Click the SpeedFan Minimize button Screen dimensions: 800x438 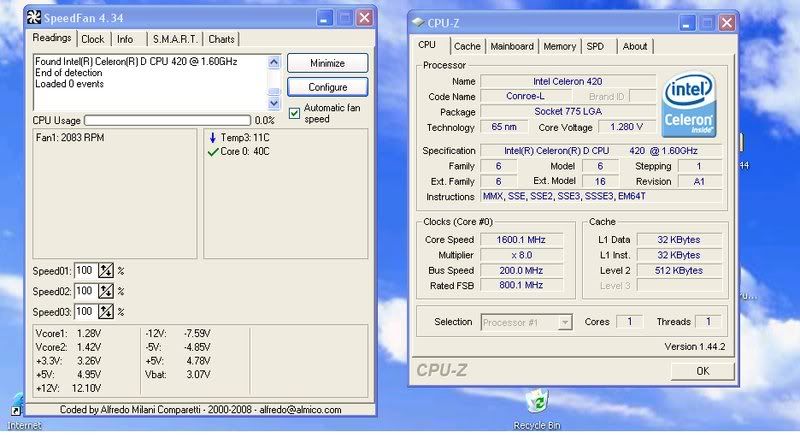click(x=328, y=63)
